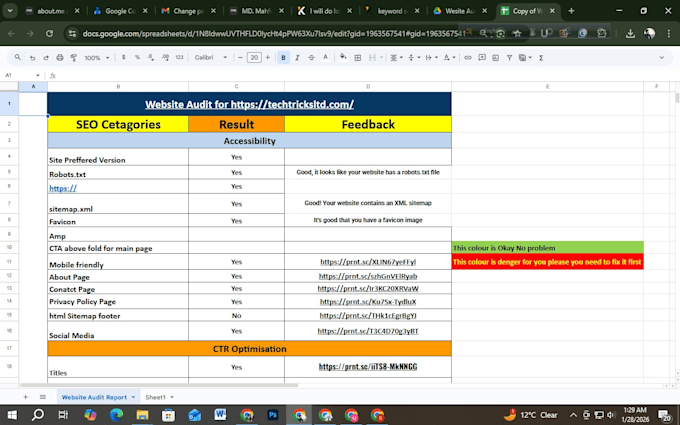680x425 pixels.
Task: Toggle strikethrough formatting
Action: click(x=311, y=58)
